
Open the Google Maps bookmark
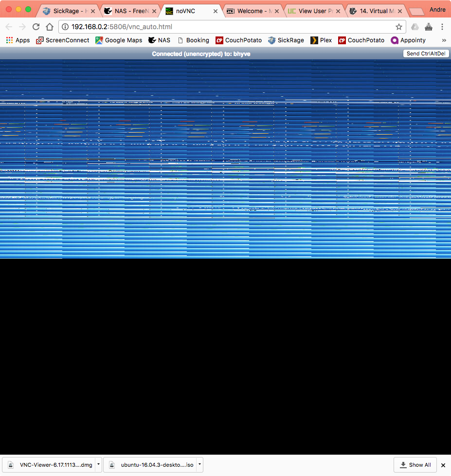click(119, 40)
